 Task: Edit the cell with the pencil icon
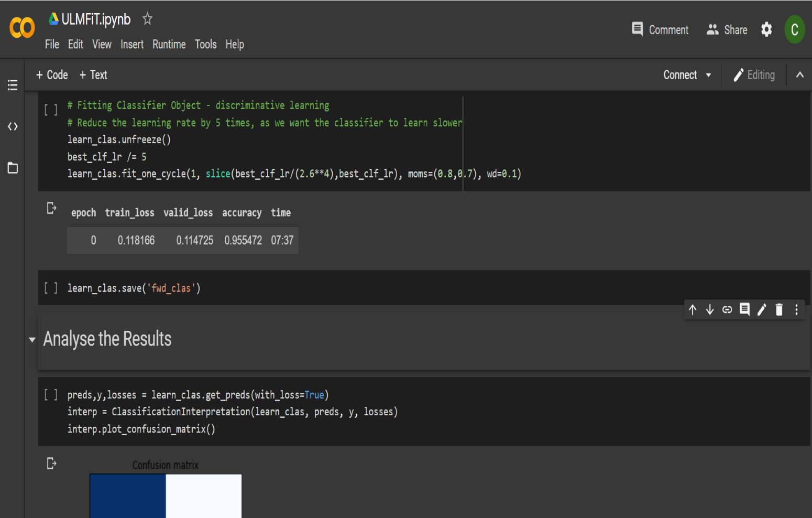coord(762,310)
